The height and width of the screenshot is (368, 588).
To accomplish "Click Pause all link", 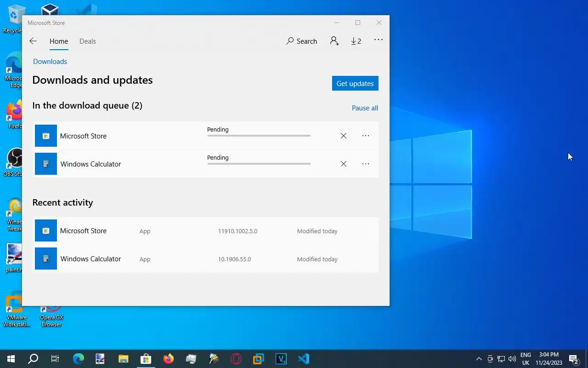I will coord(365,108).
